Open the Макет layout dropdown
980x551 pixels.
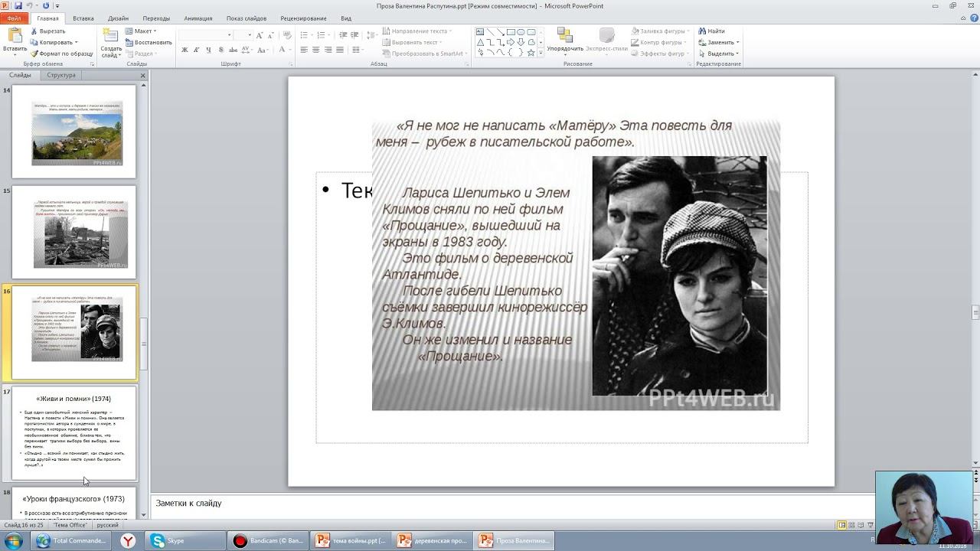click(139, 31)
